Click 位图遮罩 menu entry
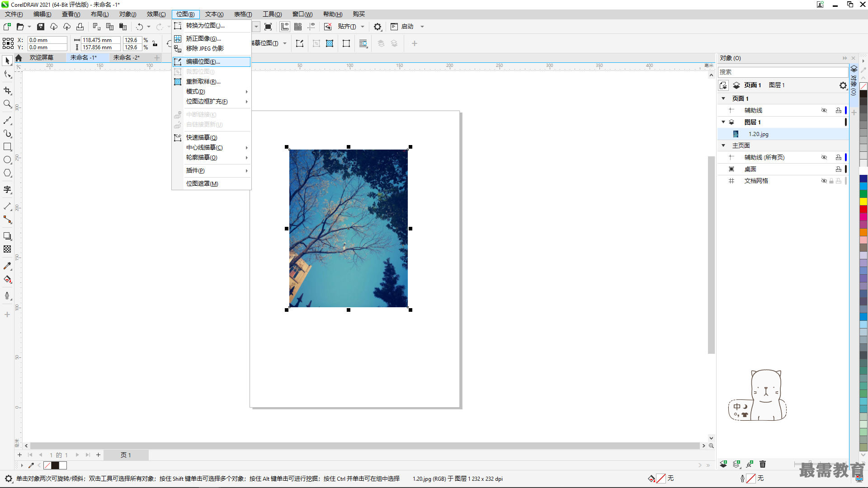Screen dimensions: 868x488 (212, 183)
